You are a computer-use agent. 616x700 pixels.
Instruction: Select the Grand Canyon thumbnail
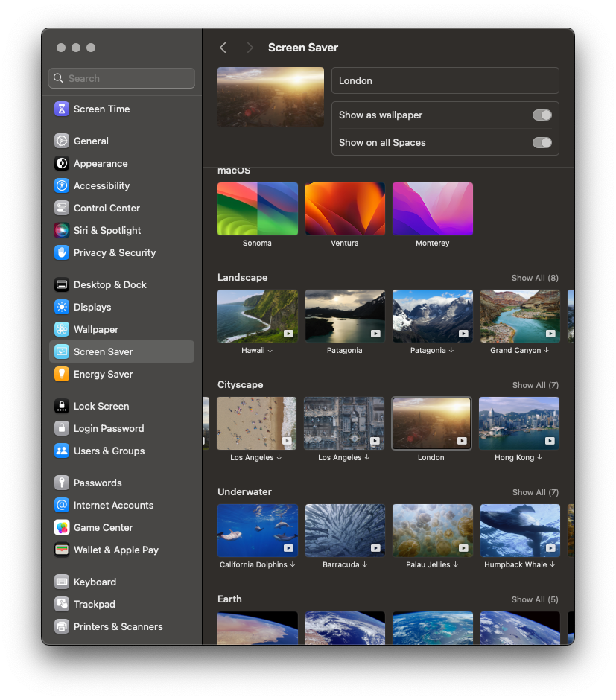(x=520, y=316)
